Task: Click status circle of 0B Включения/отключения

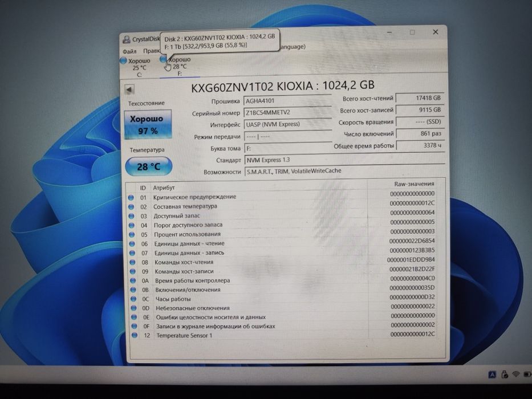Action: tap(133, 290)
